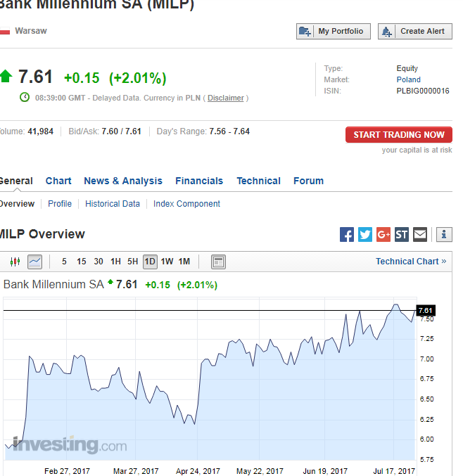Select the 1H chart interval
The height and width of the screenshot is (476, 463).
coord(115,262)
